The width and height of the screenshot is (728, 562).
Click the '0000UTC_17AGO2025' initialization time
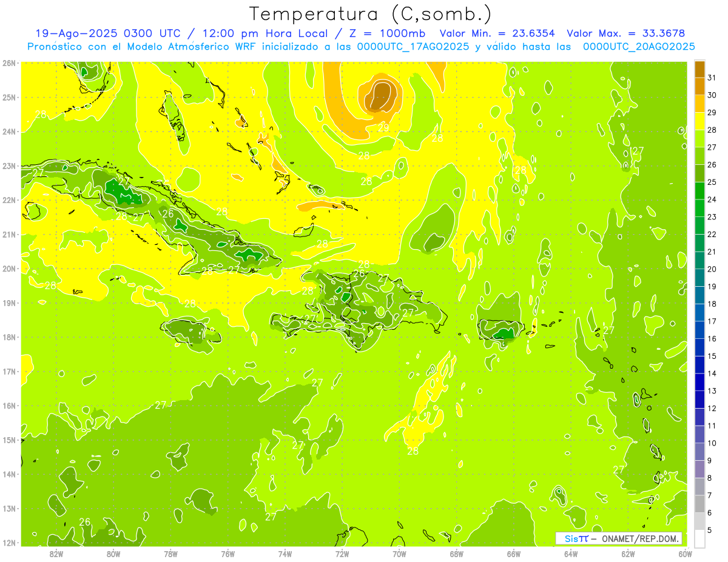coord(413,46)
